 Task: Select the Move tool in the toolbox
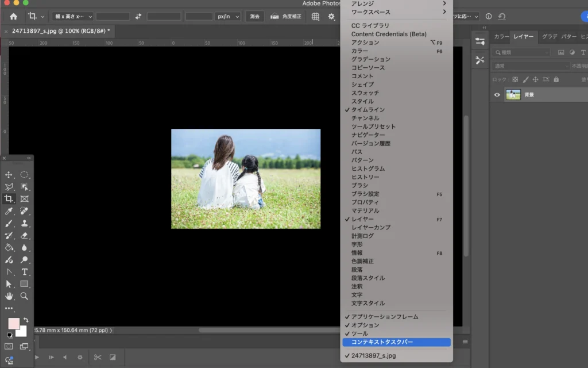[x=9, y=175]
